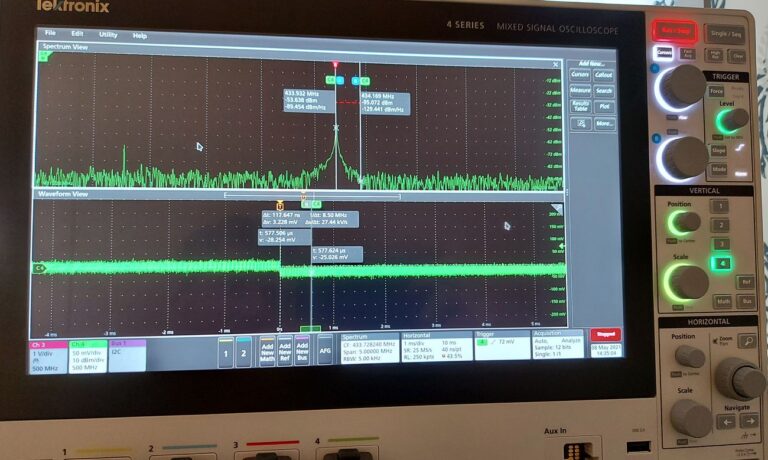The image size is (768, 460).
Task: Click the red Stopped status indicator
Action: point(605,335)
